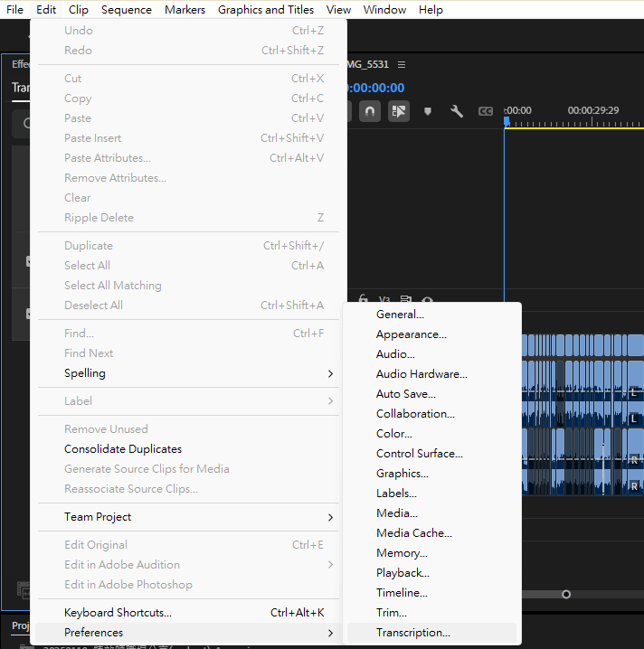Click the timeline zoom scrollbar handle

[x=566, y=594]
